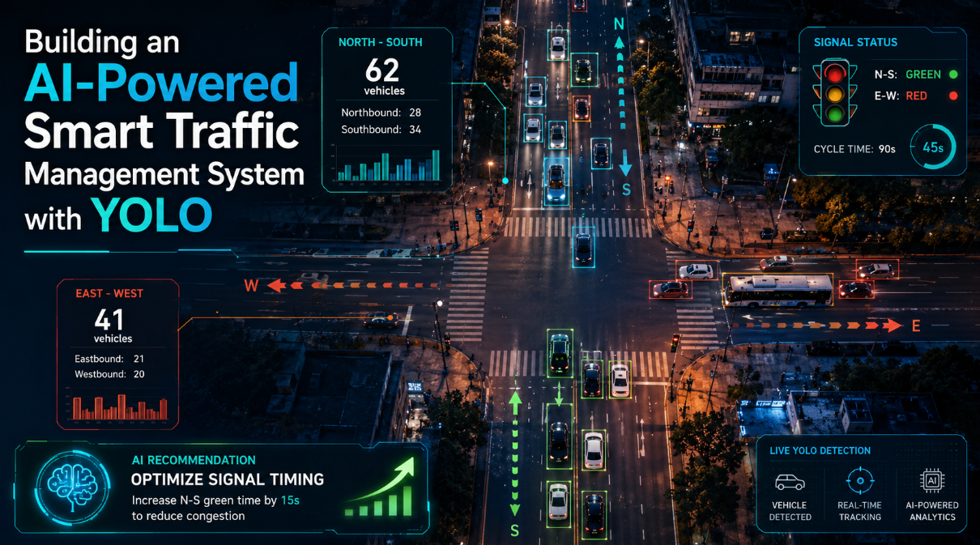Select the glowing brain icon in AI Recommendation
Image resolution: width=980 pixels, height=545 pixels.
point(71,488)
